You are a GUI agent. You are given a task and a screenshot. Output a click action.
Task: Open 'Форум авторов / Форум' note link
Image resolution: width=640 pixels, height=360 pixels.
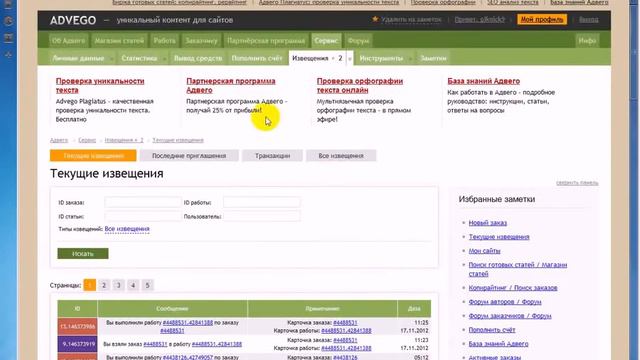coord(505,302)
